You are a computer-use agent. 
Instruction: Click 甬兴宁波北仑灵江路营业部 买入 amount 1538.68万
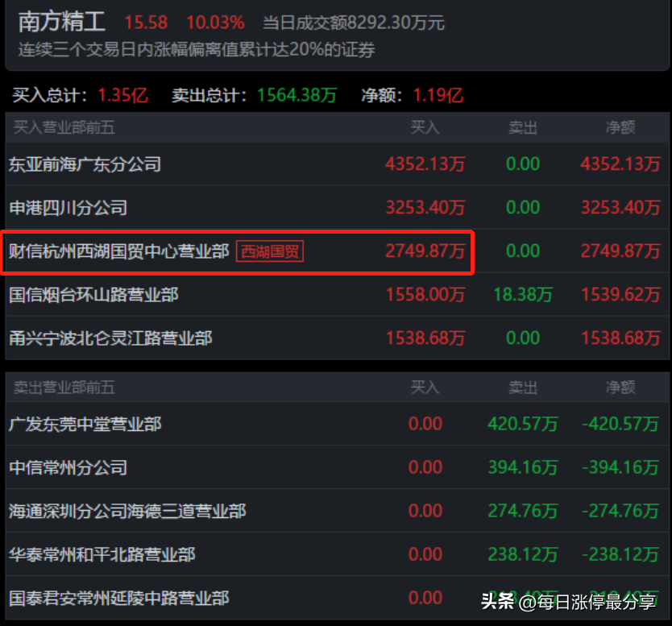point(425,338)
